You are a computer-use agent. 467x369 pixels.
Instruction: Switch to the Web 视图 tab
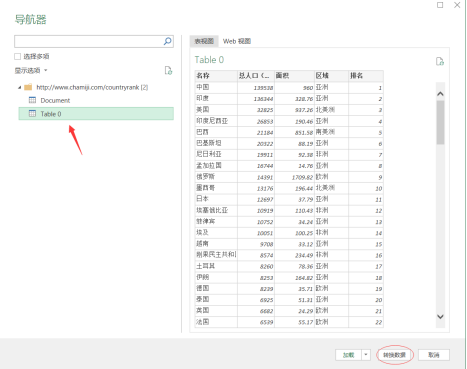pyautogui.click(x=237, y=41)
